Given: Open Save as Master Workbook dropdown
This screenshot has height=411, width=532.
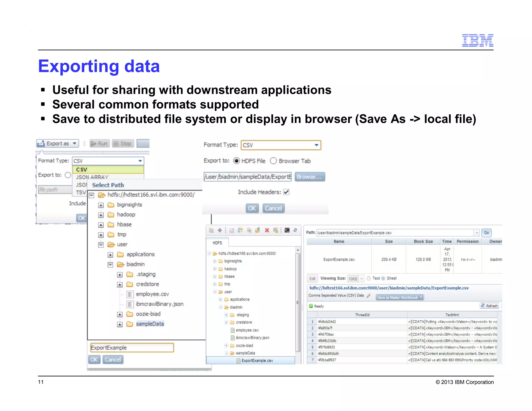Looking at the screenshot, I should pyautogui.click(x=400, y=297).
